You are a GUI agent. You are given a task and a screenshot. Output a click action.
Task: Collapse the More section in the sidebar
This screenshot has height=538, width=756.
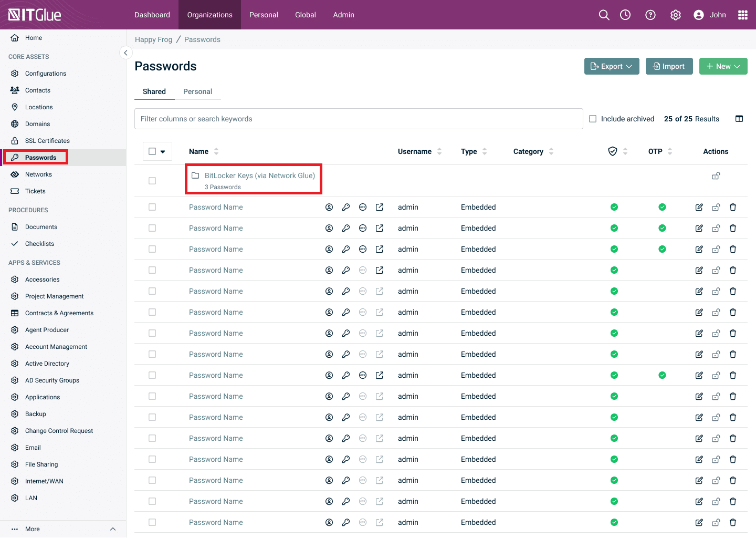(113, 529)
